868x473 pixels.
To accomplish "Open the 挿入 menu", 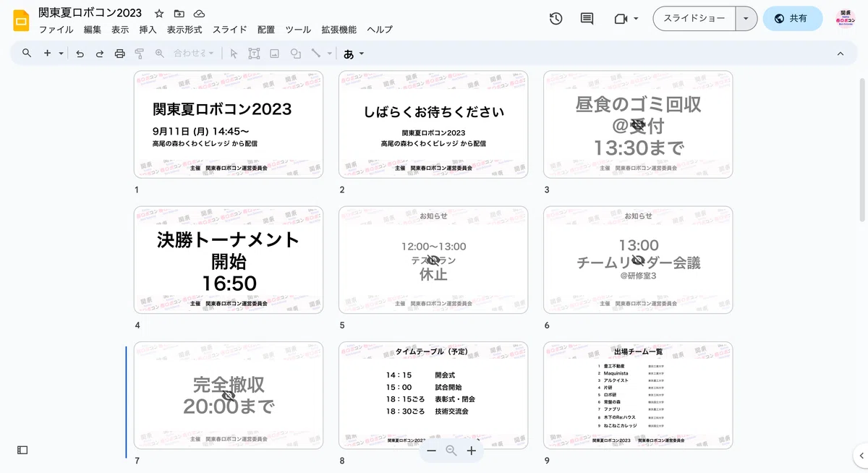I will (148, 30).
